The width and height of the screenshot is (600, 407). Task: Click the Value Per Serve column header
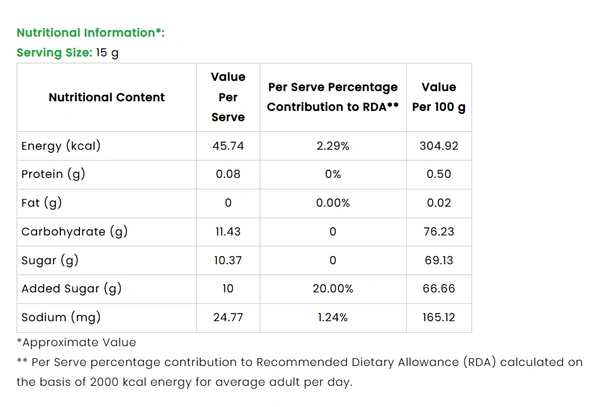[x=228, y=97]
